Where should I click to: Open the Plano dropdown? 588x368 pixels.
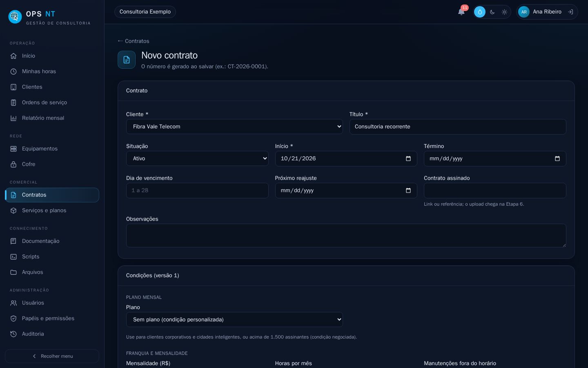coord(234,320)
